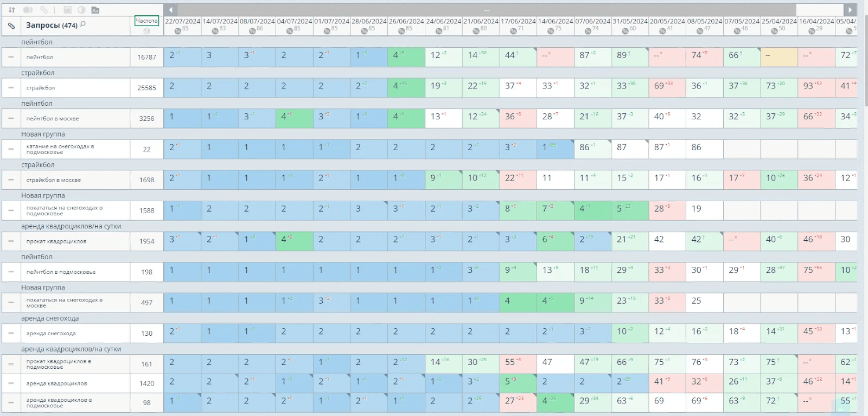This screenshot has height=416, width=868.
Task: Click the globe icon under Частота
Action: tap(146, 31)
